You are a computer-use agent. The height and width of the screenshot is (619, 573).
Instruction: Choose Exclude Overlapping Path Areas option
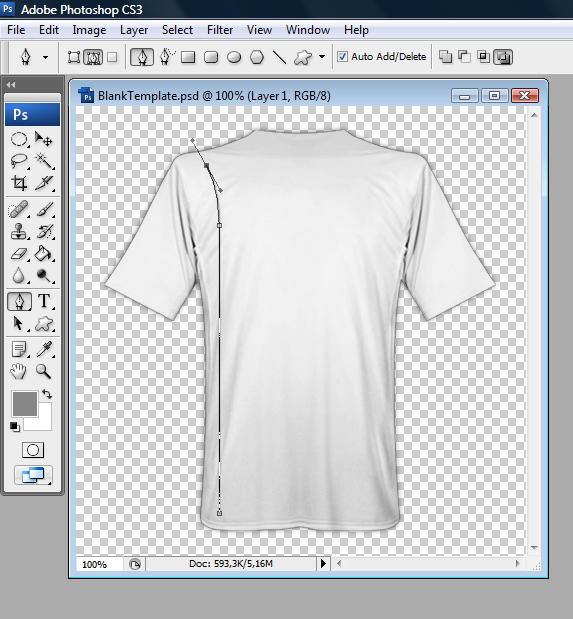click(x=503, y=57)
